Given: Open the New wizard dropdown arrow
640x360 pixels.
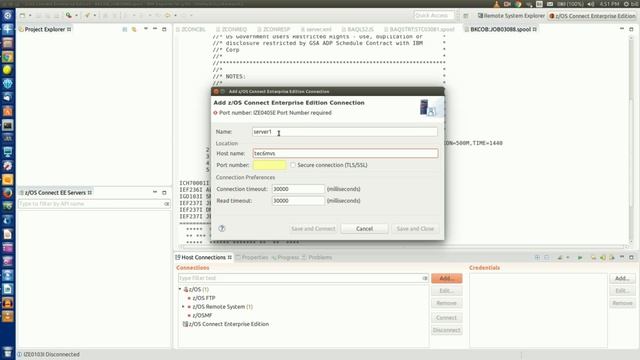Looking at the screenshot, I should pos(30,16).
